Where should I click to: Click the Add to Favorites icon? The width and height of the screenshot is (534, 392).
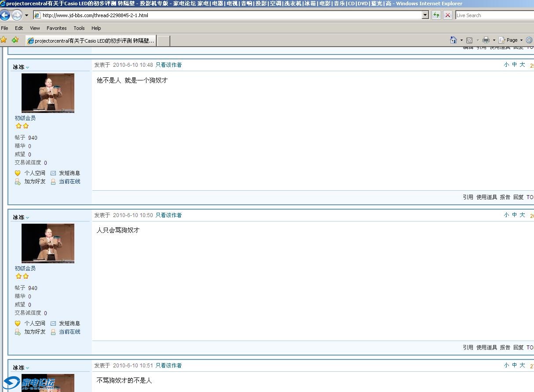click(x=15, y=40)
